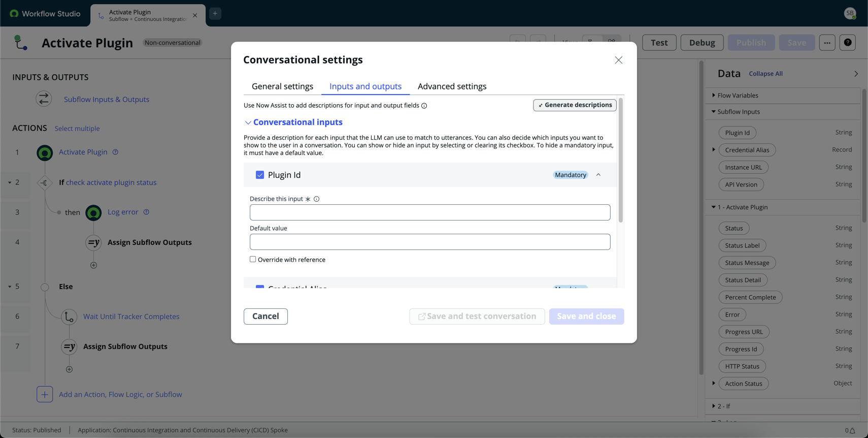Click Cancel in the dialog
This screenshot has width=868, height=438.
(x=265, y=316)
